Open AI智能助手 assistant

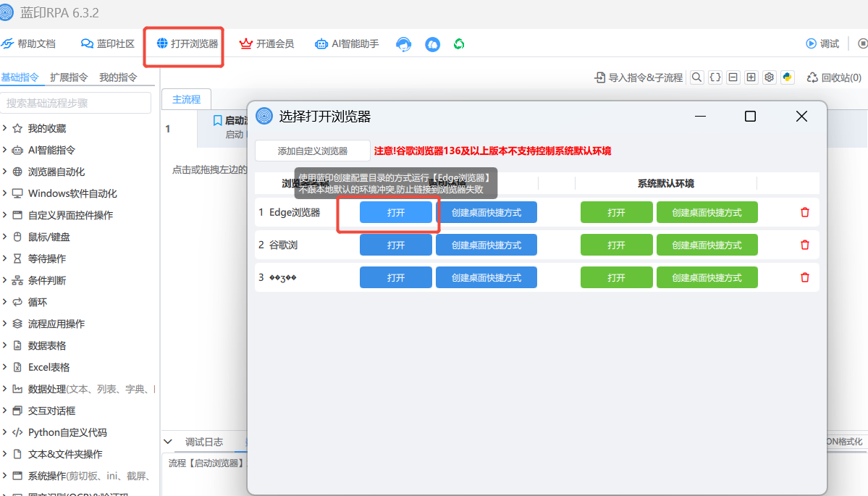pyautogui.click(x=347, y=43)
